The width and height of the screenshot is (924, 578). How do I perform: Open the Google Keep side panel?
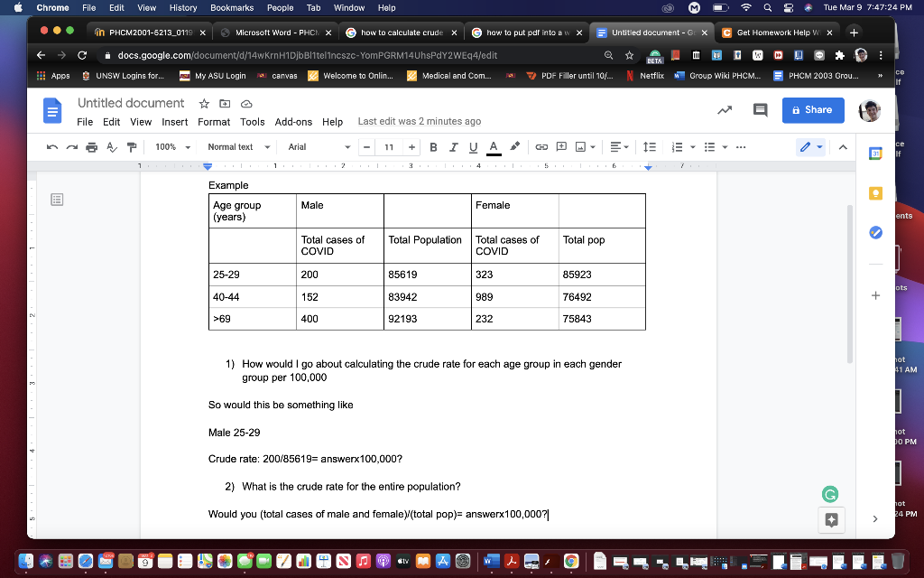click(875, 192)
